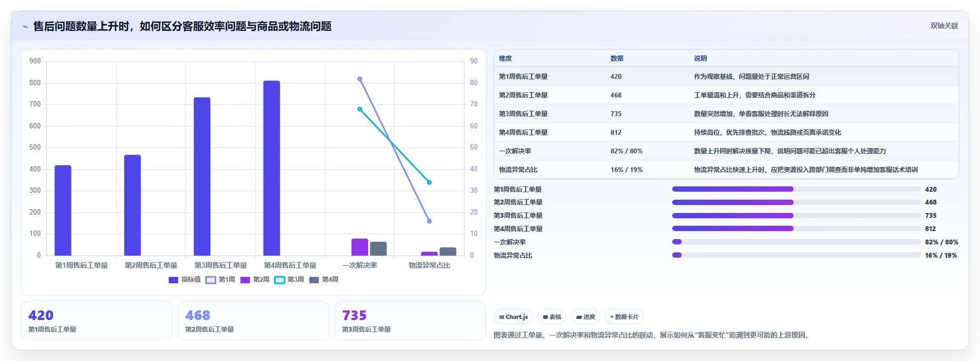The height and width of the screenshot is (361, 980).
Task: Click the table value 16% / 19%
Action: pyautogui.click(x=626, y=170)
